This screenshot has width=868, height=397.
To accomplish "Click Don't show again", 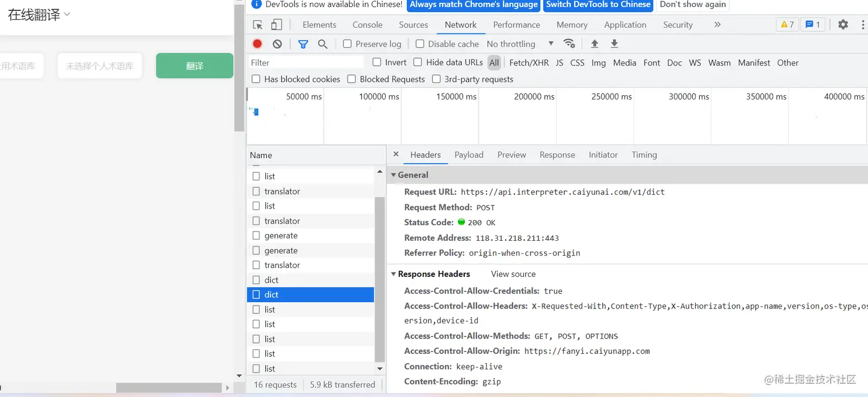I will pyautogui.click(x=693, y=5).
